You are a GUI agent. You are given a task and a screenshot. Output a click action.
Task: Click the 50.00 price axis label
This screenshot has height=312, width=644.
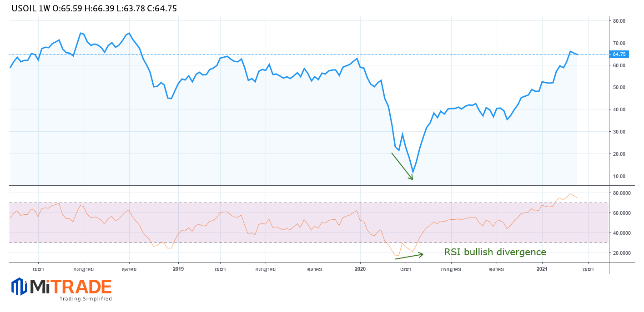619,87
